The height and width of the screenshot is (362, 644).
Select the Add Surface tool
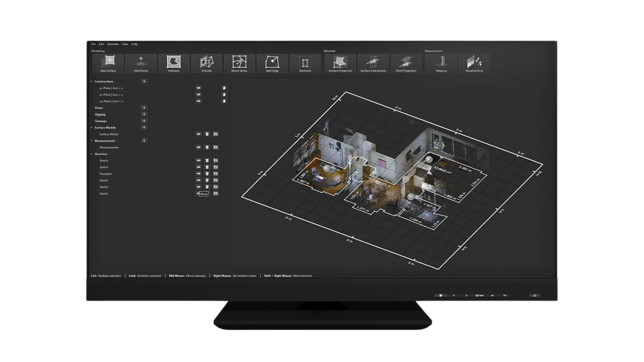(x=108, y=63)
